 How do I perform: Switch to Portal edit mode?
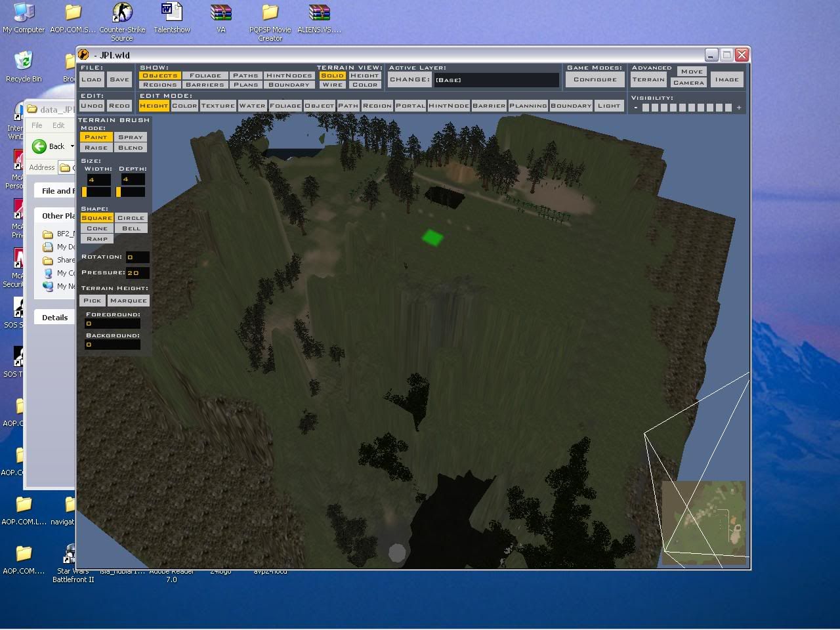pos(410,106)
